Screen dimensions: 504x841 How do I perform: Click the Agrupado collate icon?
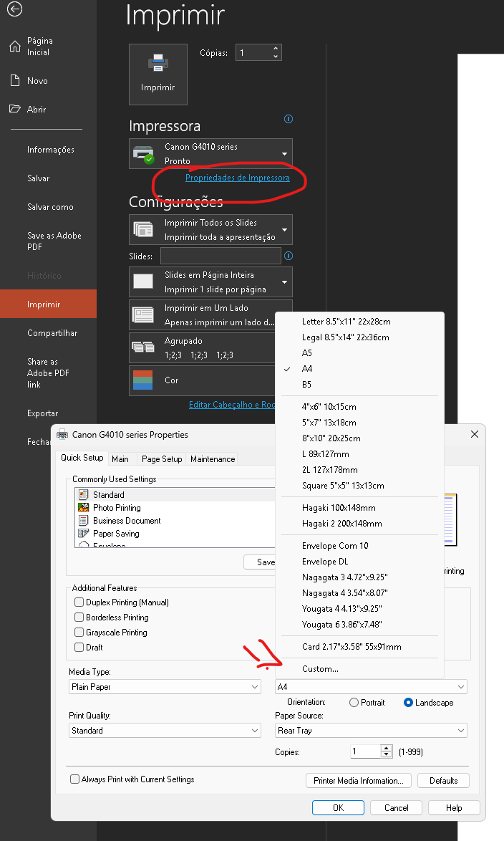[143, 347]
